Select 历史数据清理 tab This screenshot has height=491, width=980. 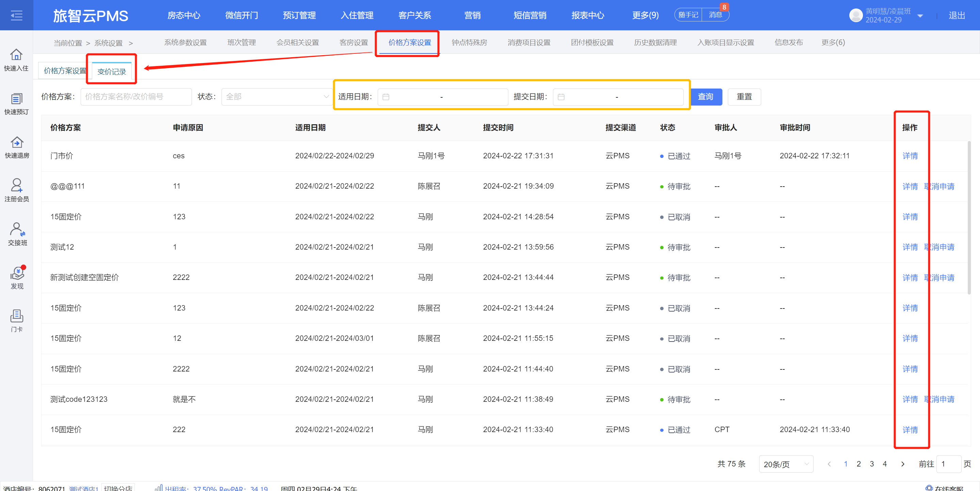click(655, 43)
